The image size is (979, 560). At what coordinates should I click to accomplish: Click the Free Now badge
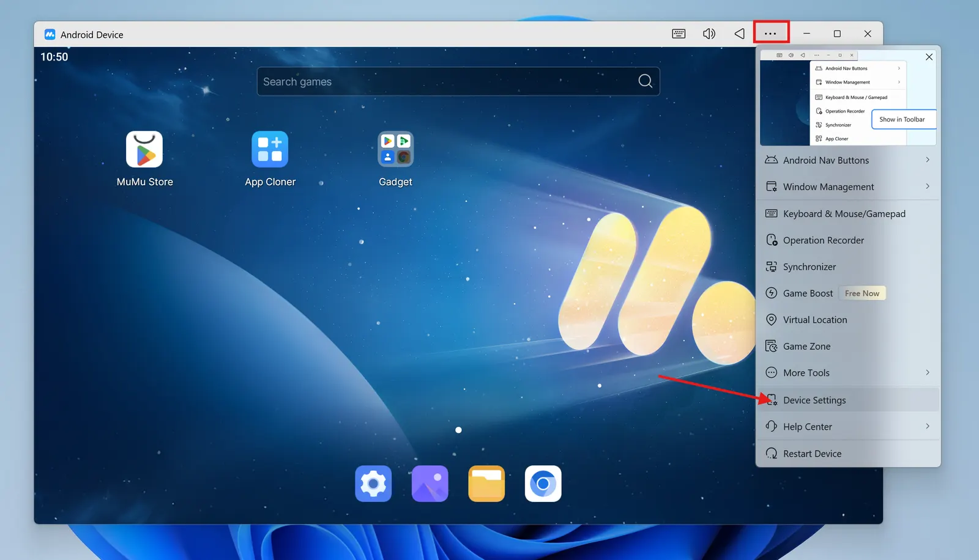[862, 293]
